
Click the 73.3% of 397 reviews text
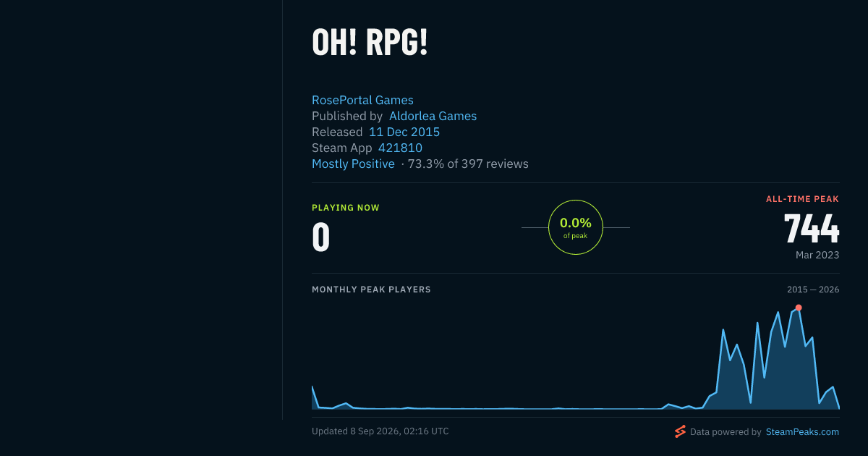click(468, 164)
